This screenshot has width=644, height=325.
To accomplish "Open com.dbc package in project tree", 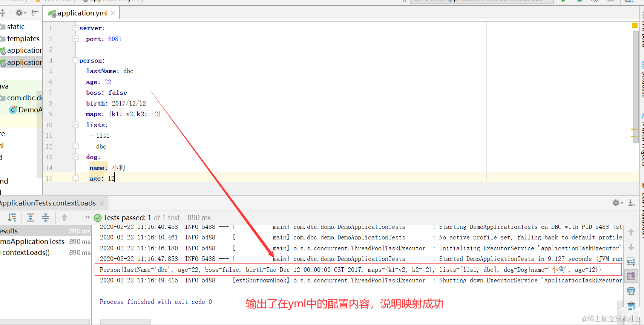I will pyautogui.click(x=24, y=98).
